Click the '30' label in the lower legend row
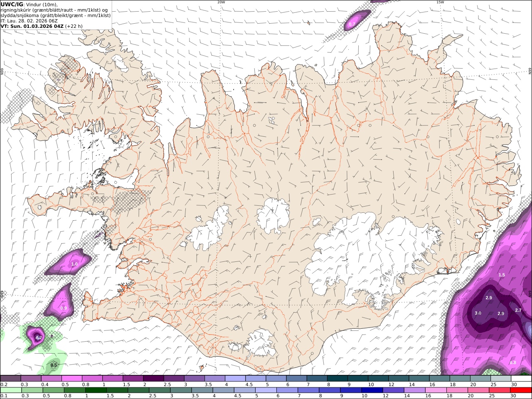Screen dimensions: 532x399 513,396
